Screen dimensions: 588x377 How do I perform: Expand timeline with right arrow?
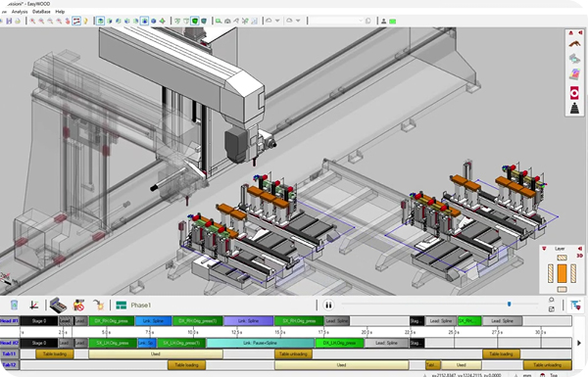coord(579,343)
